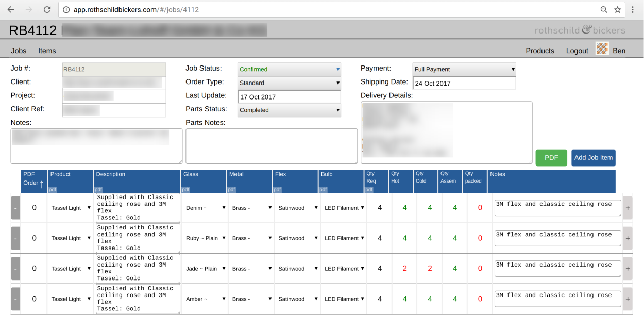Open the Chrome three-dot menu
The width and height of the screenshot is (644, 329).
tap(633, 10)
